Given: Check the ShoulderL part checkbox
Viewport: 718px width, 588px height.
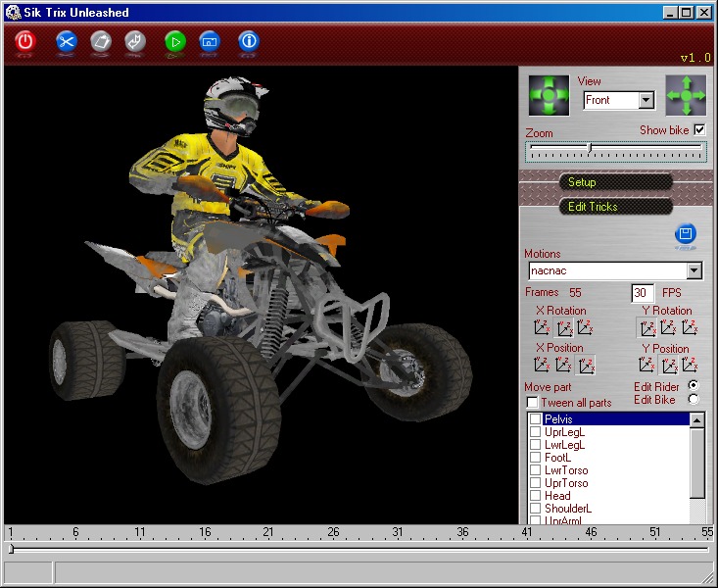Looking at the screenshot, I should coord(535,509).
